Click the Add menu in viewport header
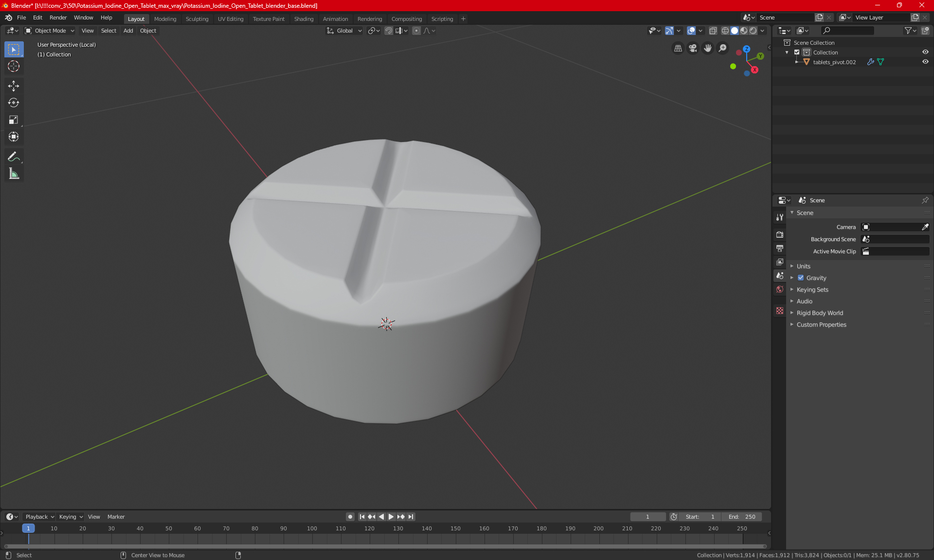Viewport: 934px width, 560px height. click(128, 31)
